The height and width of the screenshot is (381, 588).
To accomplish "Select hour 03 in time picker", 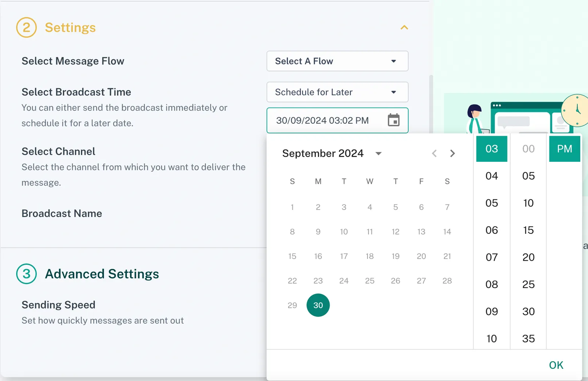I will coord(491,149).
